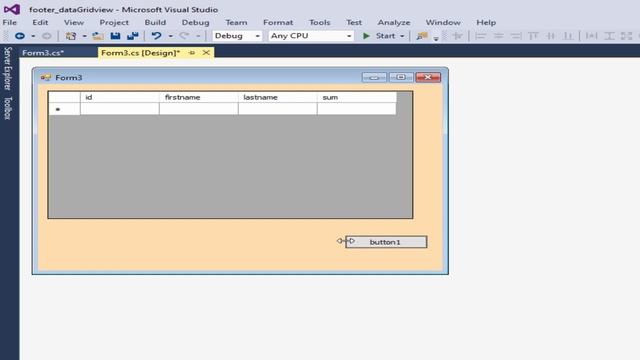Pin the Form3.cs [Design] tab
This screenshot has height=360, width=640.
192,53
